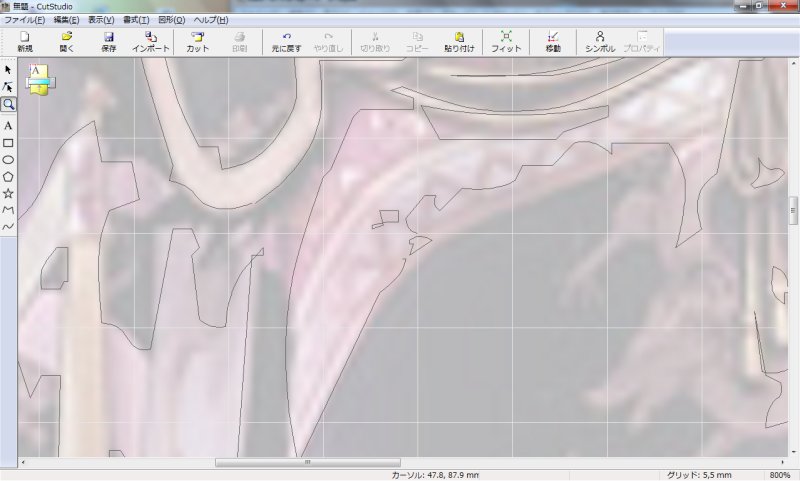
Task: Select the text A tool
Action: point(8,125)
